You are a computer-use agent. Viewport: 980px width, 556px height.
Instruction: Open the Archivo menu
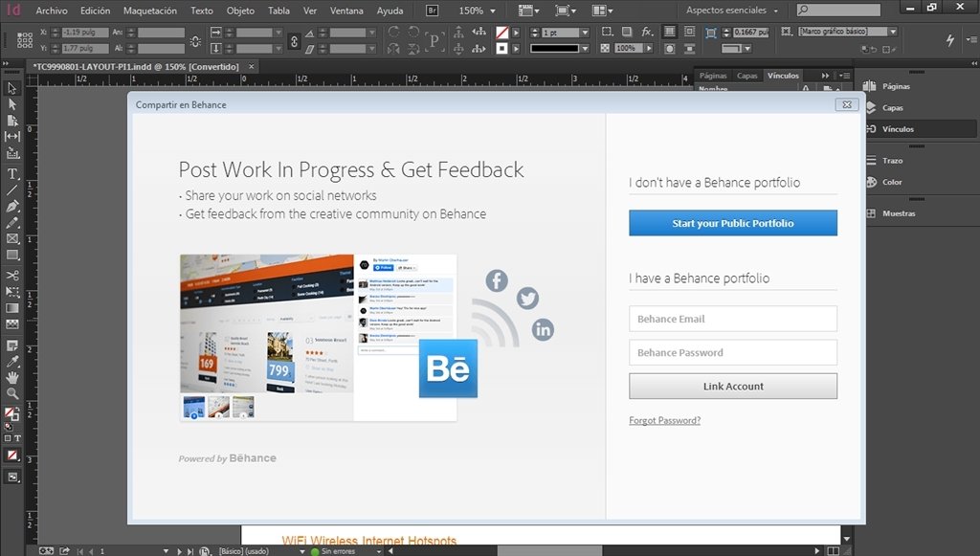click(52, 11)
